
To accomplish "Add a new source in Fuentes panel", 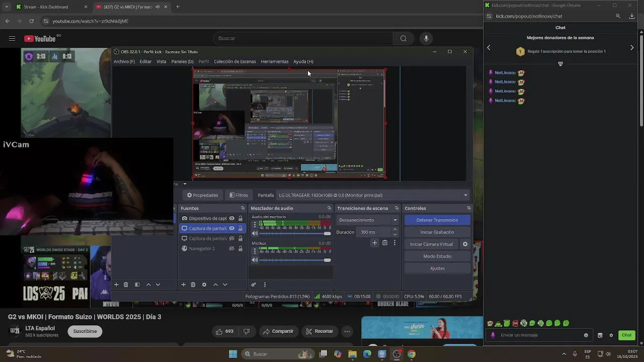I will coord(183,285).
